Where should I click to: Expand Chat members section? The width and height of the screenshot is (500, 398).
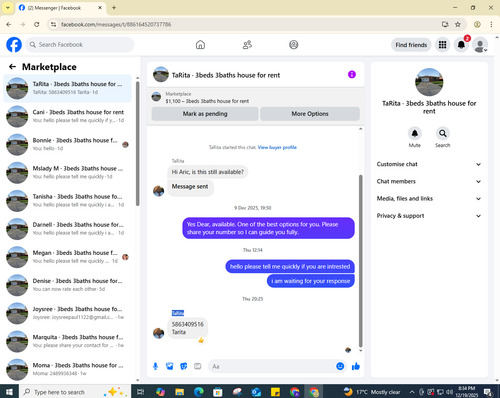coord(429,181)
